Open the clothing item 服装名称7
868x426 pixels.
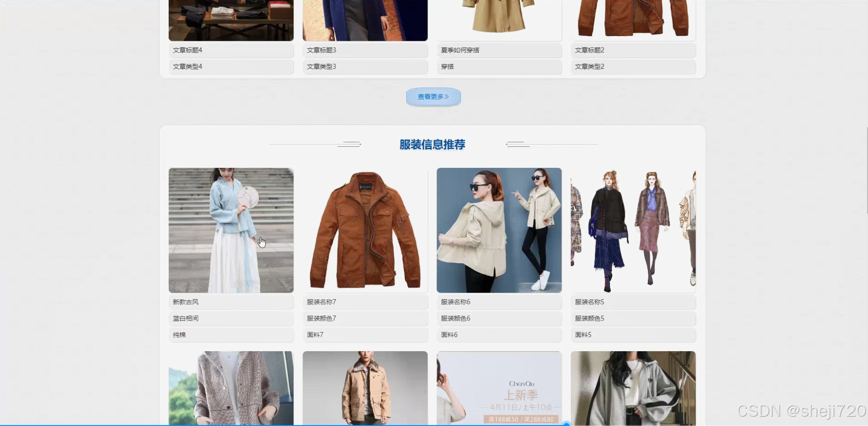(x=365, y=302)
